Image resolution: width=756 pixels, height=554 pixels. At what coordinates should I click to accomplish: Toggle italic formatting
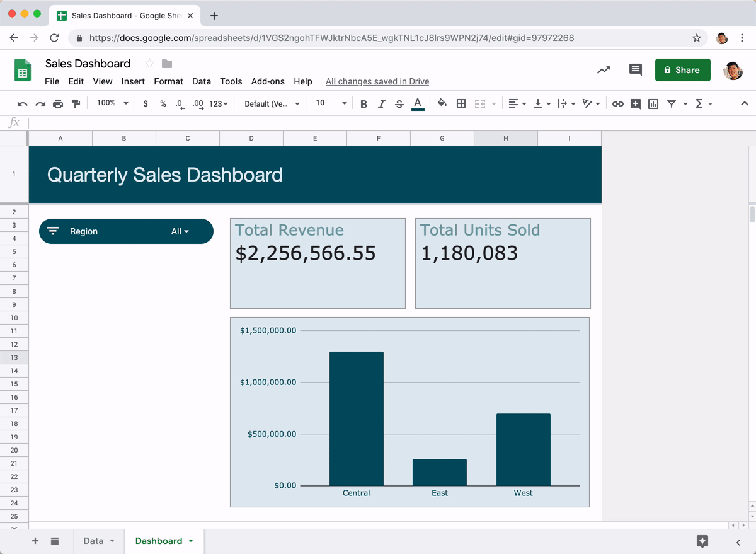[x=381, y=103]
